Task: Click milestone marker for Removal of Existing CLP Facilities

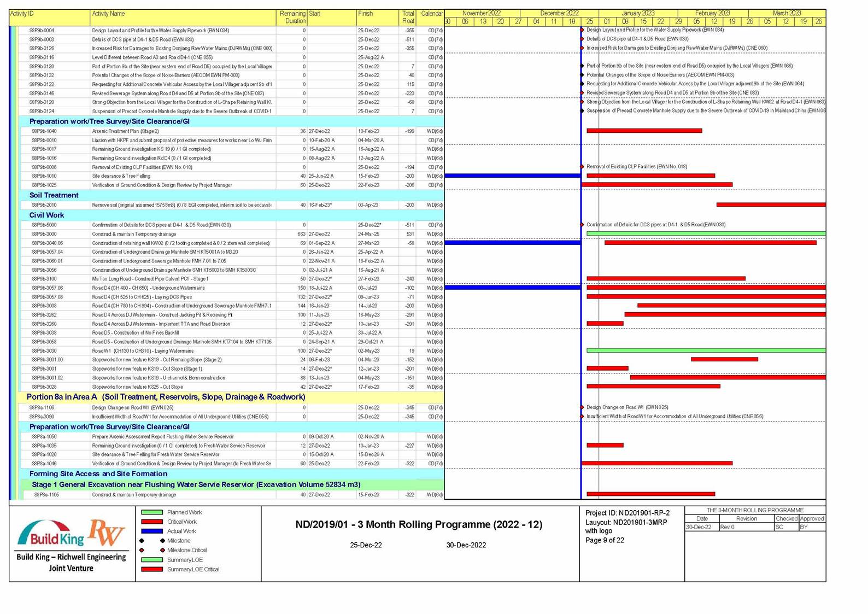Action: click(582, 167)
